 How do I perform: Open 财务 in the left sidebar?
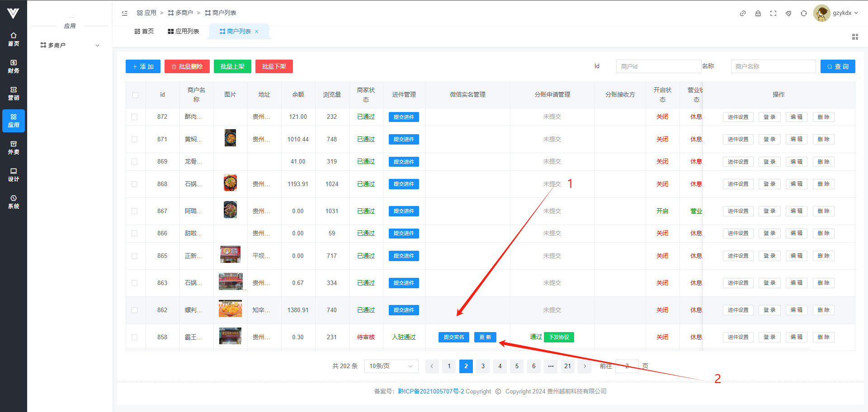[x=14, y=66]
